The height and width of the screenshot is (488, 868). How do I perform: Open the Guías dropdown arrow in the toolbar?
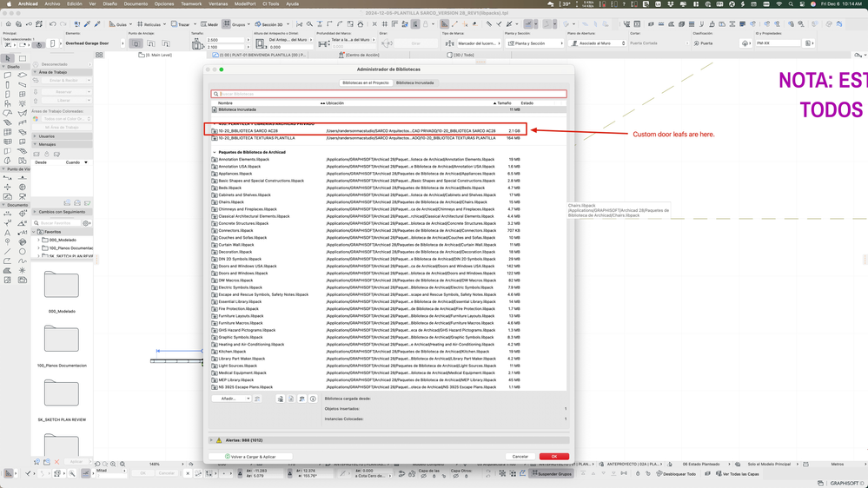[130, 24]
